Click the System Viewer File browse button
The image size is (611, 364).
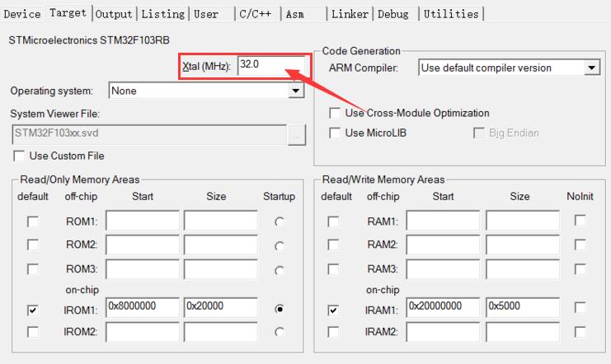[x=297, y=135]
